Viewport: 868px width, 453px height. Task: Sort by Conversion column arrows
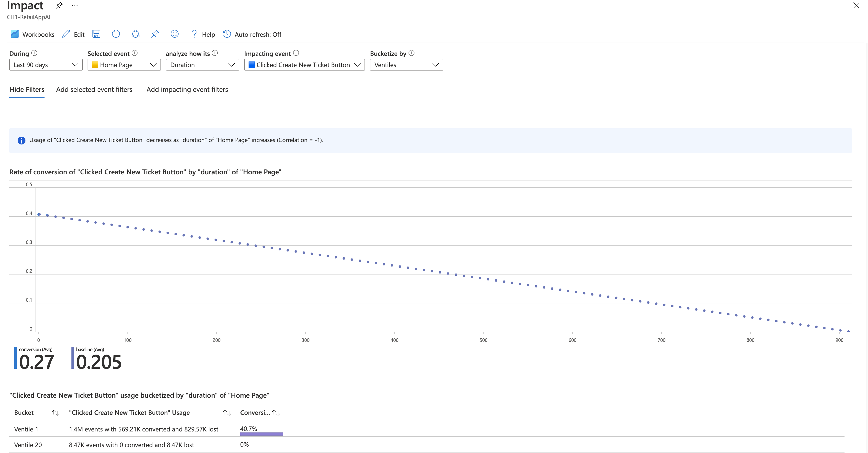click(x=276, y=413)
